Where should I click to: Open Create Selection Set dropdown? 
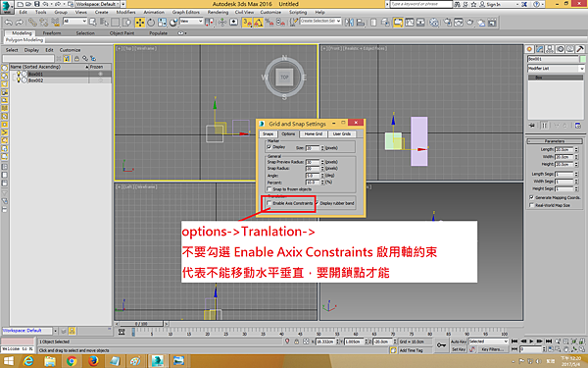click(320, 21)
